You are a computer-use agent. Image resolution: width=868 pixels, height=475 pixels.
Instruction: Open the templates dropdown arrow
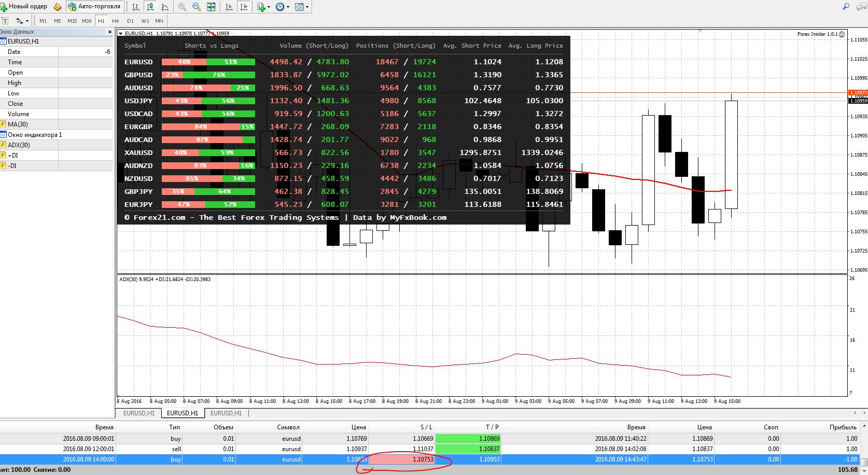[x=307, y=7]
